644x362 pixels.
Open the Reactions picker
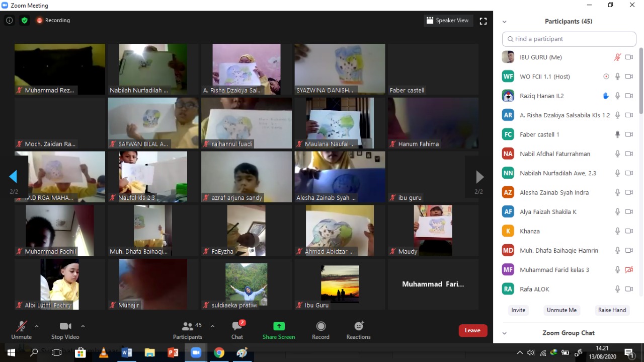358,326
